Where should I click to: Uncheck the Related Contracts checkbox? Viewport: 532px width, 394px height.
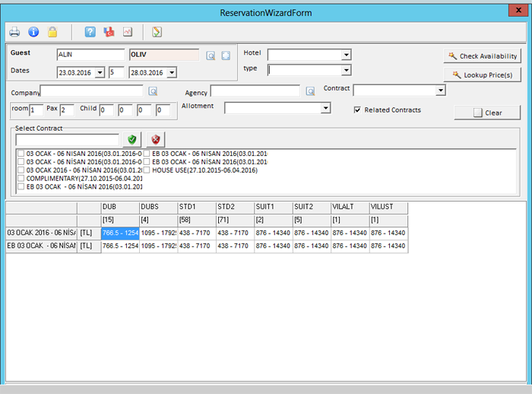[358, 110]
